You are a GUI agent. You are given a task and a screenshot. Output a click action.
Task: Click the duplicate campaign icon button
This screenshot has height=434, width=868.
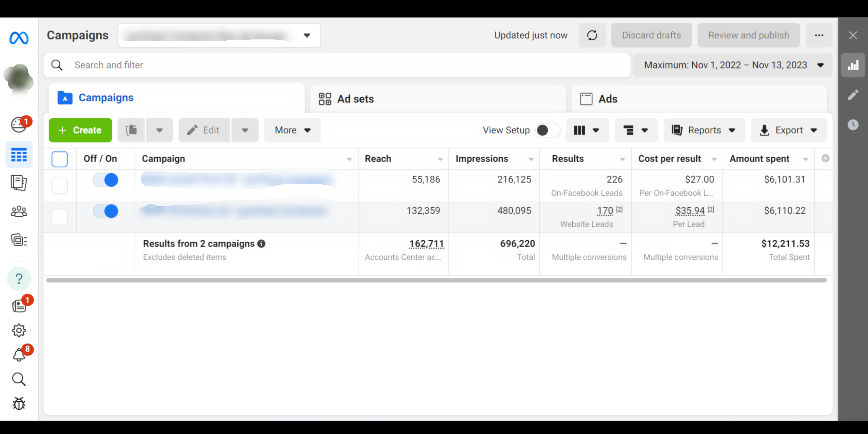tap(132, 130)
